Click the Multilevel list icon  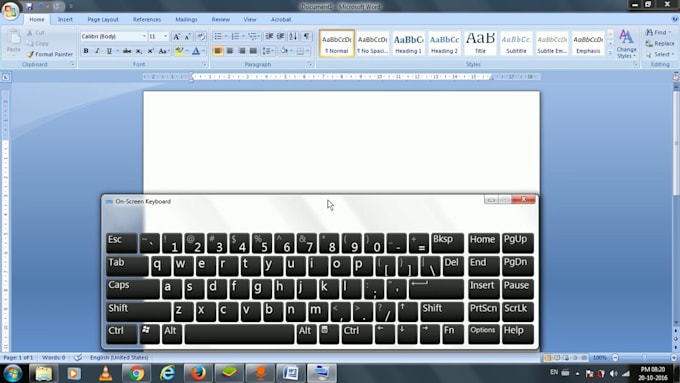click(252, 36)
